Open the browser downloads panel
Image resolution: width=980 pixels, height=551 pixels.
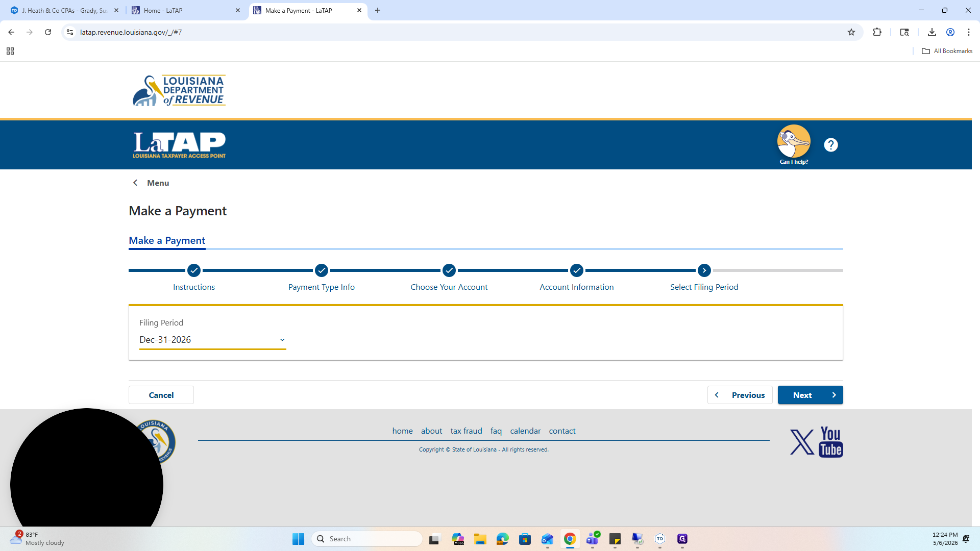932,32
